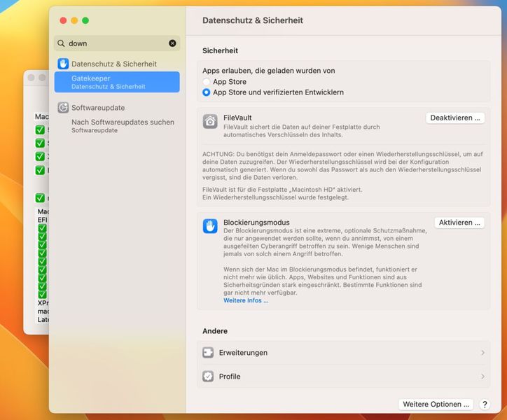Click the magnifier icon in search field
Image resolution: width=507 pixels, height=420 pixels.
click(x=61, y=43)
